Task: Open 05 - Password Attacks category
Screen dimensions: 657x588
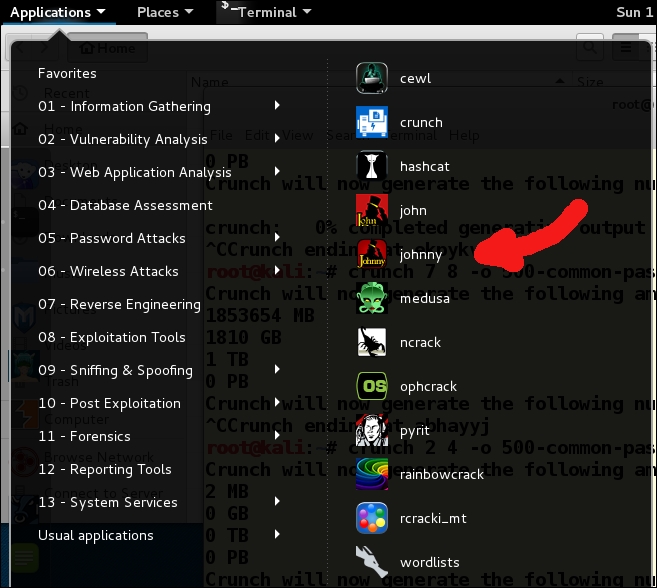Action: [112, 238]
